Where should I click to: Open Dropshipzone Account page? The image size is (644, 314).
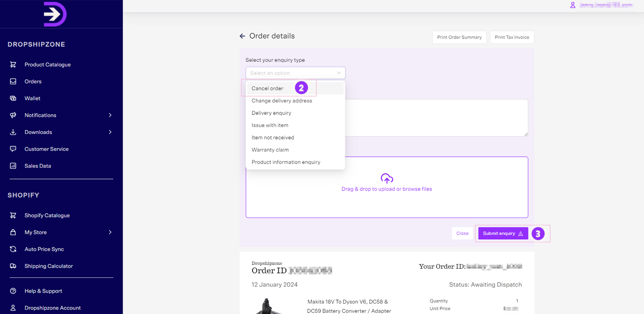[x=52, y=308]
